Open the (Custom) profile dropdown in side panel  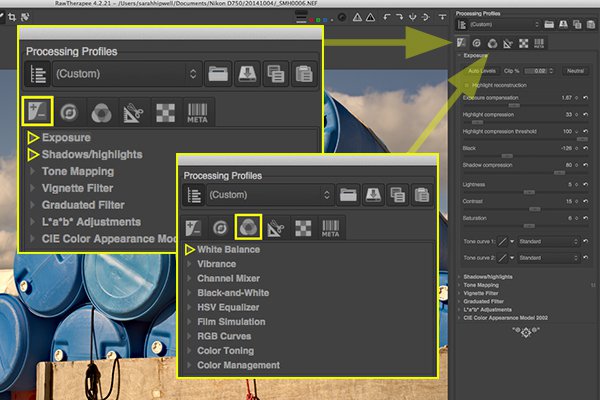coord(504,25)
